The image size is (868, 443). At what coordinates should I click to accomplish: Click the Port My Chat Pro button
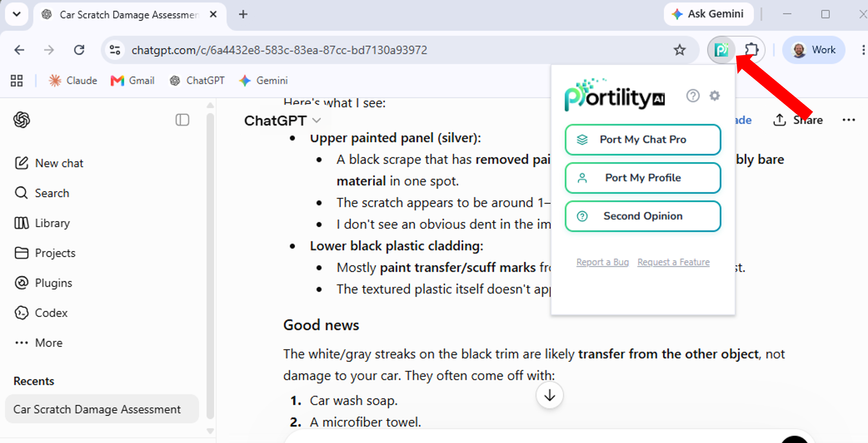643,139
